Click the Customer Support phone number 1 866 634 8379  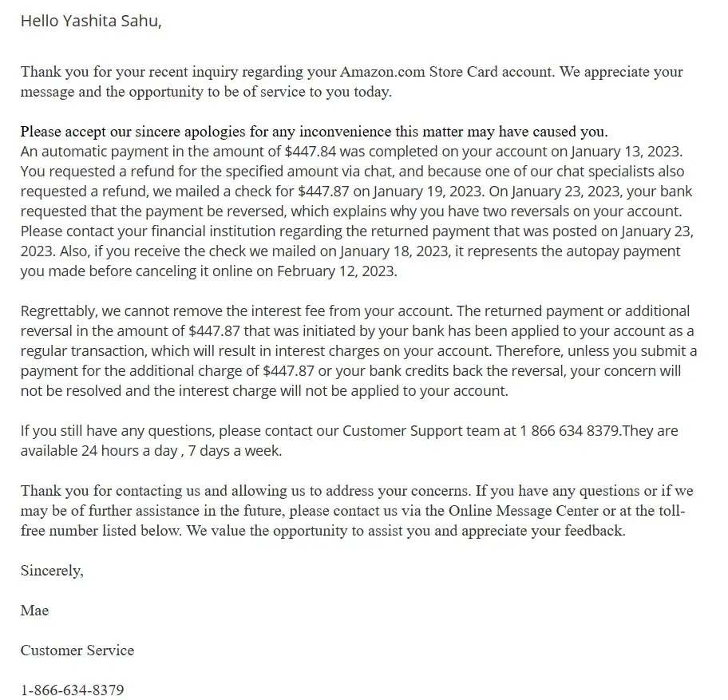[569, 431]
